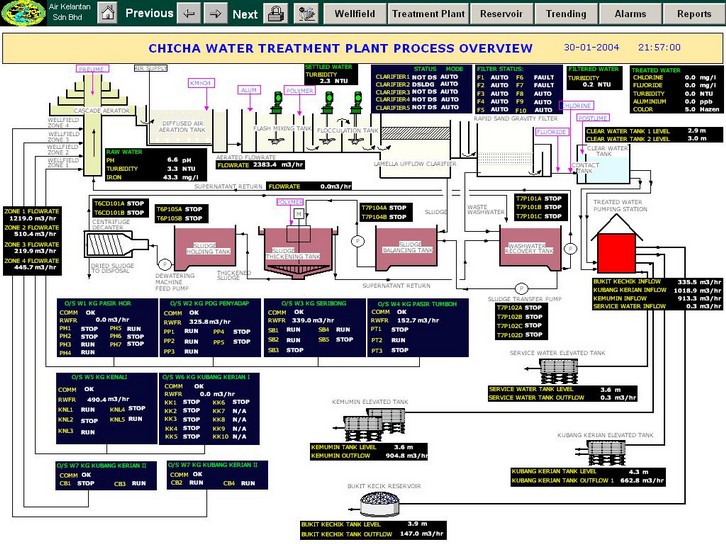Click the Previous label
The image size is (726, 544).
click(x=149, y=13)
